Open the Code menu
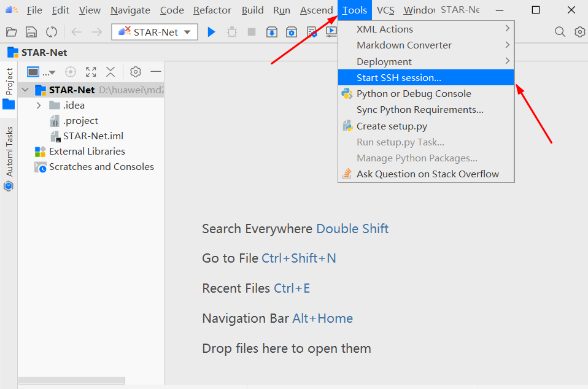The image size is (588, 389). coord(172,10)
